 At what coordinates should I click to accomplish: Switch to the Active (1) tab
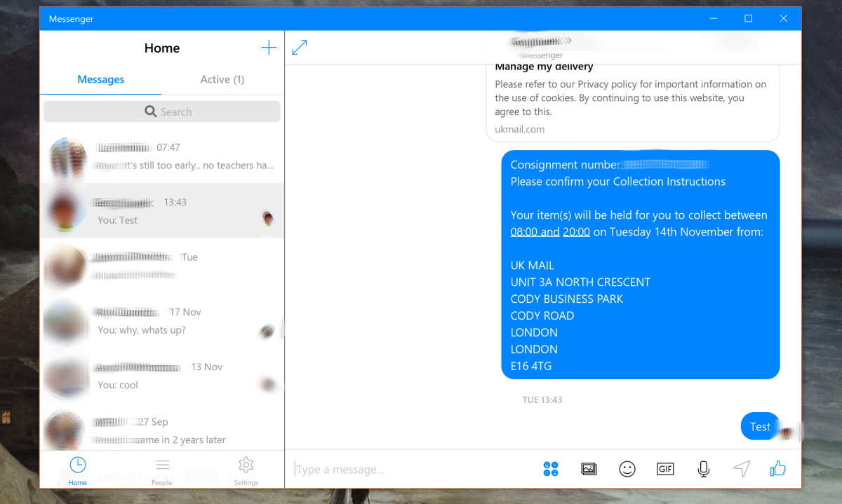pos(222,79)
